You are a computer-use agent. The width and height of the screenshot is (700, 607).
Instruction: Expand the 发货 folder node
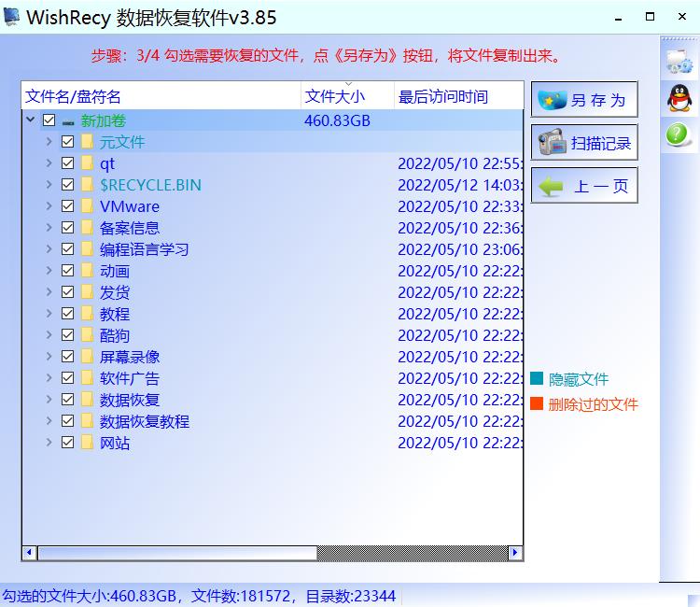click(49, 291)
